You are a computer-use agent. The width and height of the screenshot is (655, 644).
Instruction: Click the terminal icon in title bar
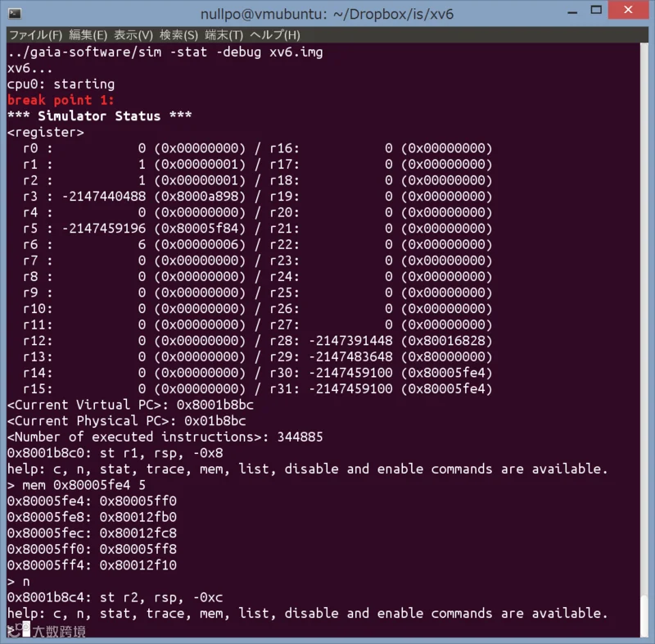(15, 14)
